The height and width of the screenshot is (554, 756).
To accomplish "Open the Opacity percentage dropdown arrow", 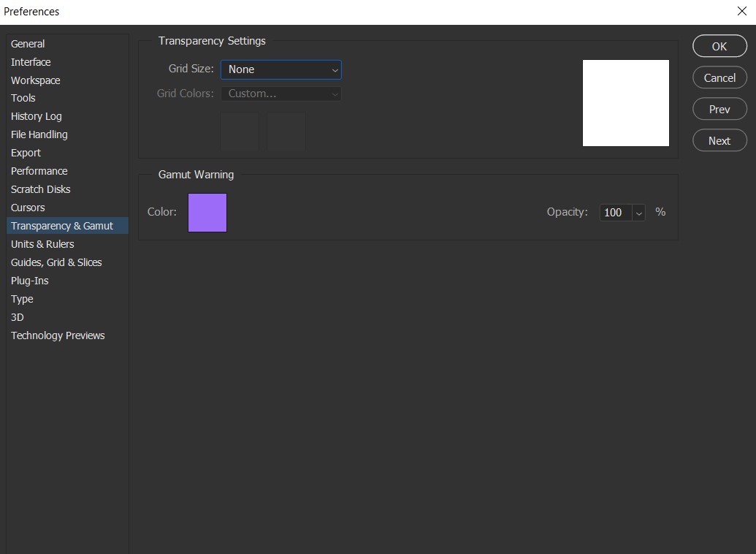I will click(639, 212).
